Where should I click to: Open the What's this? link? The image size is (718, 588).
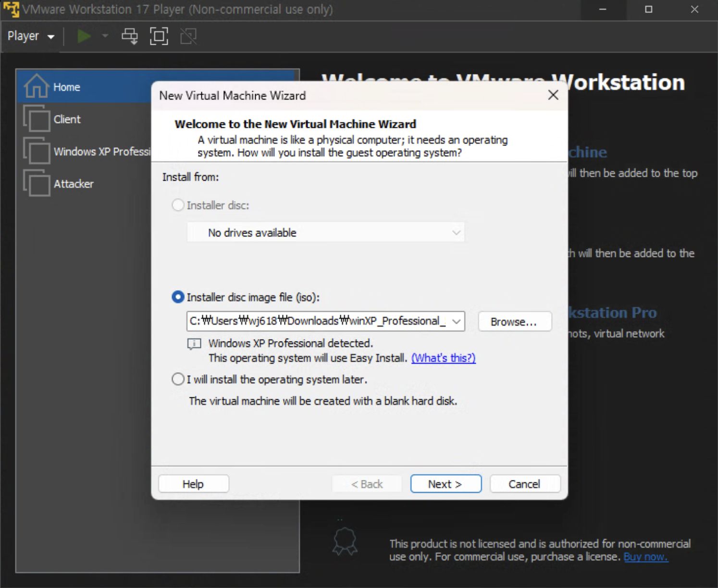point(444,358)
